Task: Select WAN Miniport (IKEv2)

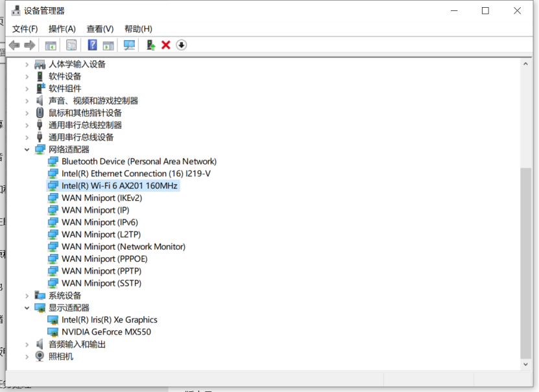Action: [x=102, y=198]
